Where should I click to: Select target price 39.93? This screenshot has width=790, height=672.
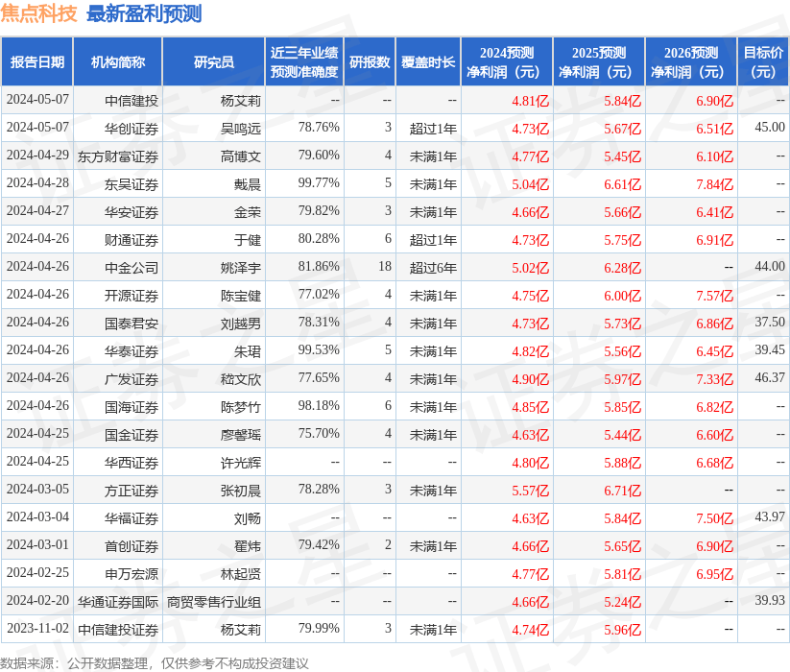pos(770,600)
